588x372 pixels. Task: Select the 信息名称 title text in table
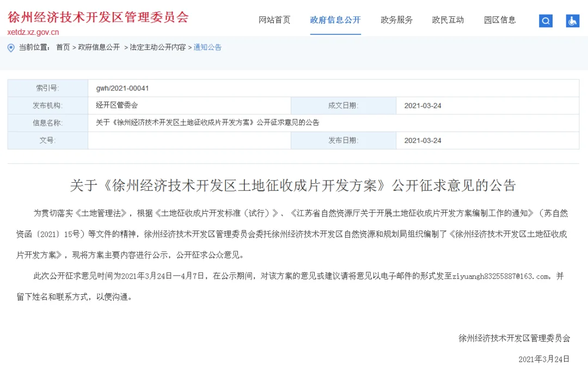(207, 122)
